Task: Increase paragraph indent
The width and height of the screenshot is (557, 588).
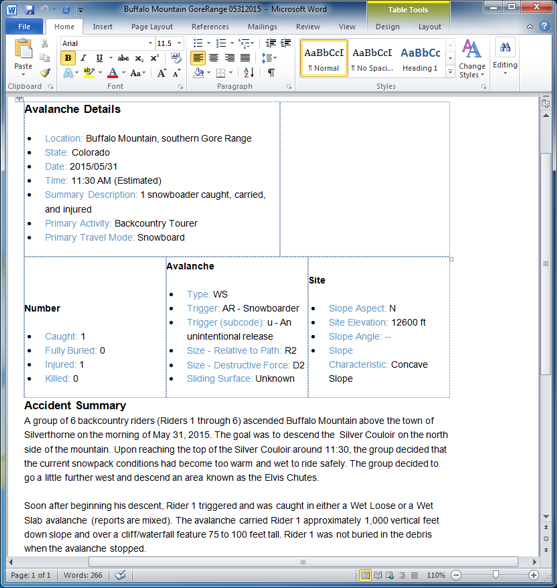Action: click(x=286, y=44)
